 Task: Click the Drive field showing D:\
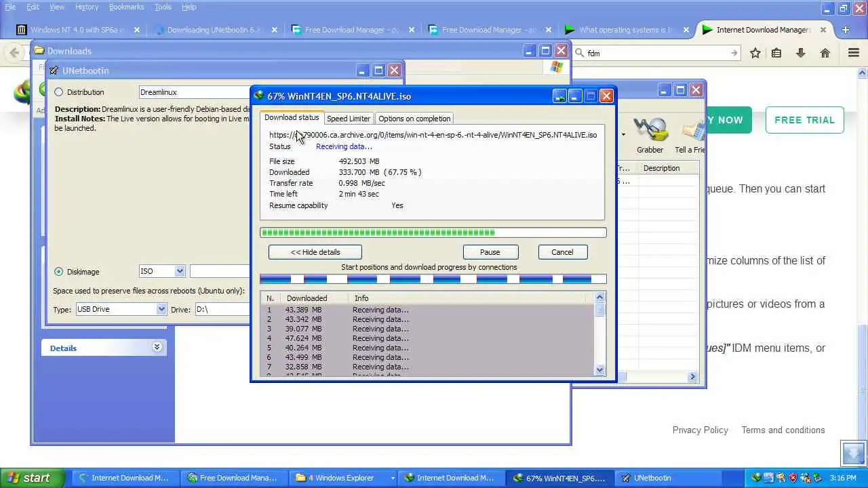tap(223, 309)
